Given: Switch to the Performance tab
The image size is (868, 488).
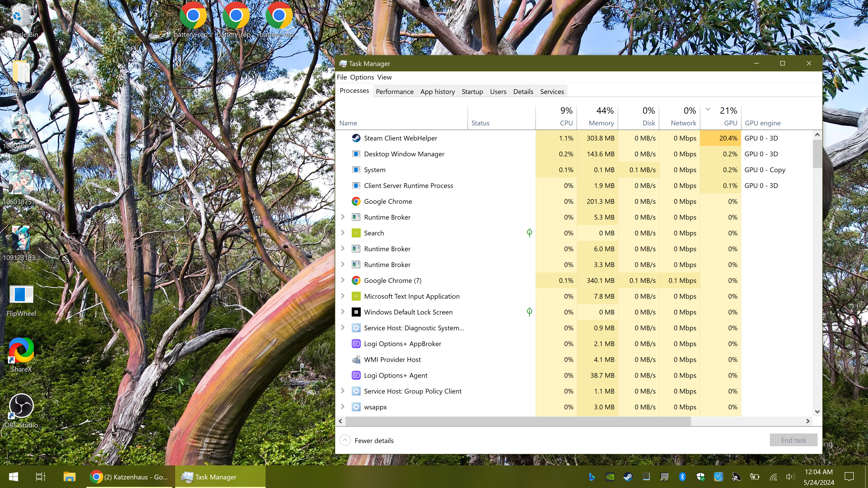Looking at the screenshot, I should pyautogui.click(x=394, y=91).
